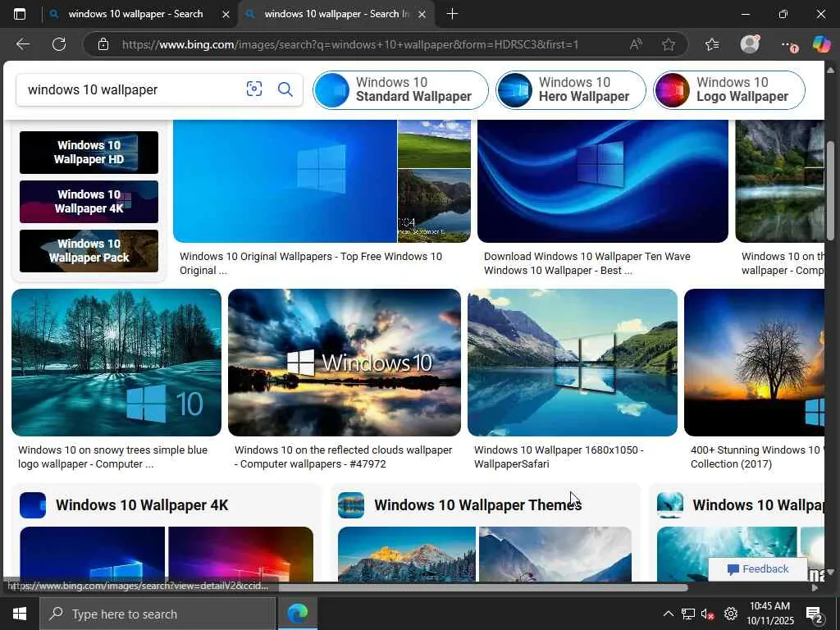Screen dimensions: 840x630
Task: Open the sunset tree wallpaper image
Action: pos(755,363)
